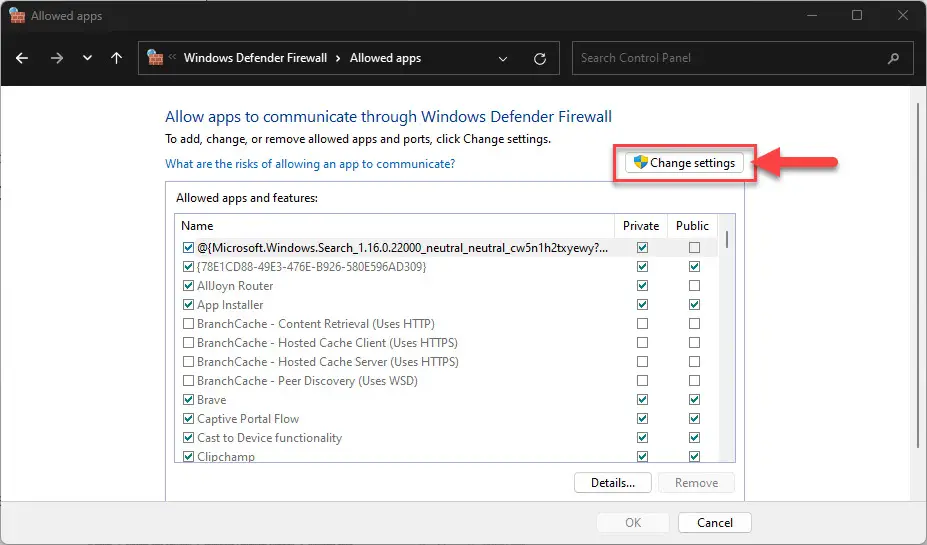Open risks of allowing an app link
Screen dimensions: 927x545
click(x=310, y=164)
